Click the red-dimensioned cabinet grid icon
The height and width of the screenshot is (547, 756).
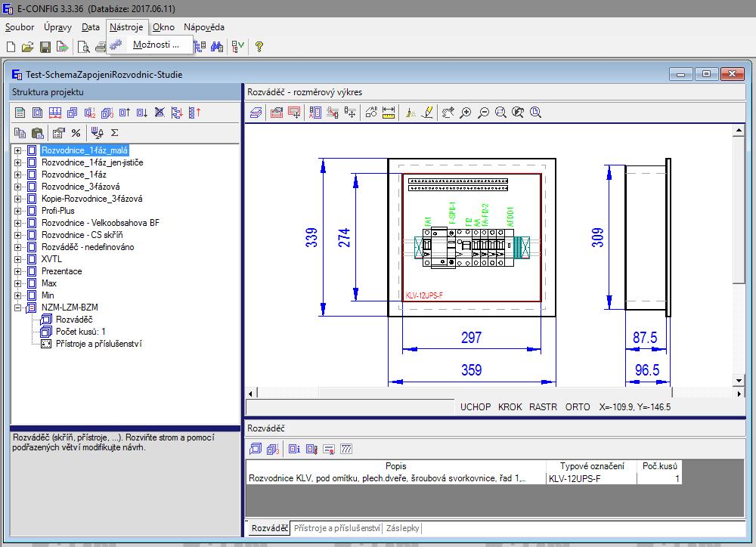pyautogui.click(x=55, y=113)
